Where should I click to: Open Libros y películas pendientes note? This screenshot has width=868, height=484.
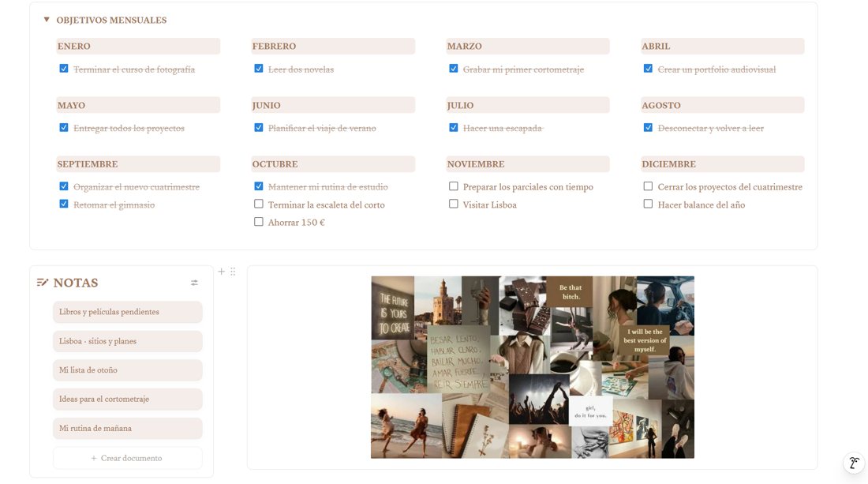128,312
